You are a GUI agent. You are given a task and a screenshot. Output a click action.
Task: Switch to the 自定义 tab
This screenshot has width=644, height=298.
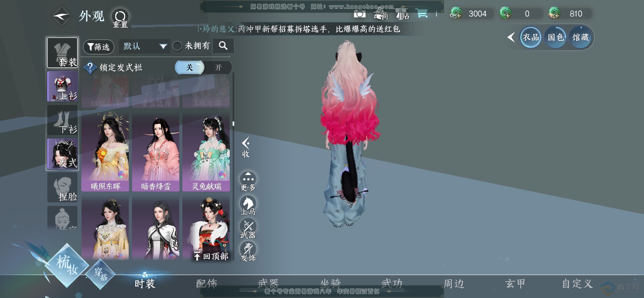point(577,283)
